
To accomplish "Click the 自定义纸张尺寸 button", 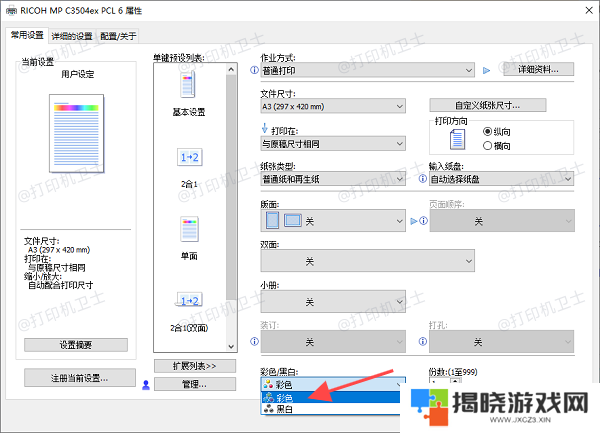I will [488, 105].
